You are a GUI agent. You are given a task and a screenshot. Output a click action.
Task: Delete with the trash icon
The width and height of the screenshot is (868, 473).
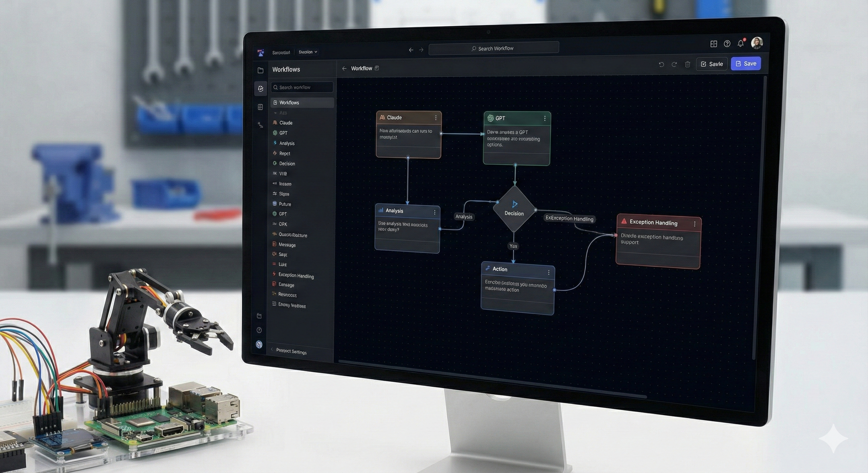pyautogui.click(x=687, y=64)
